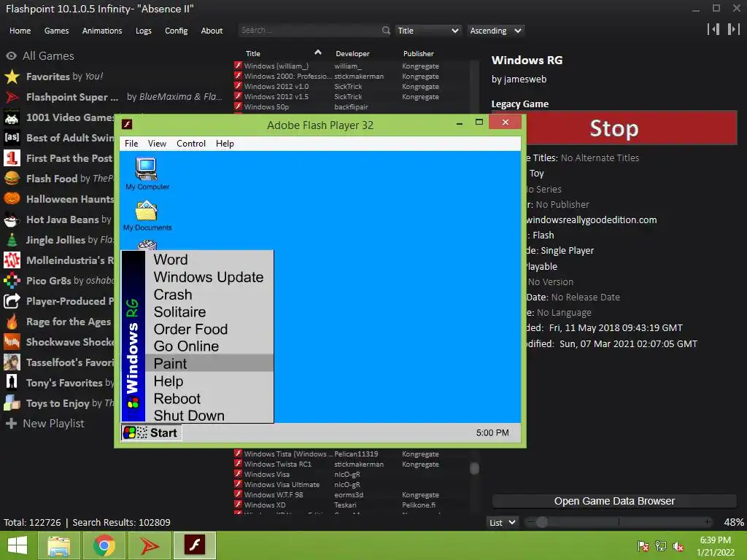This screenshot has height=560, width=747.
Task: Open the List layout dropdown
Action: [503, 522]
